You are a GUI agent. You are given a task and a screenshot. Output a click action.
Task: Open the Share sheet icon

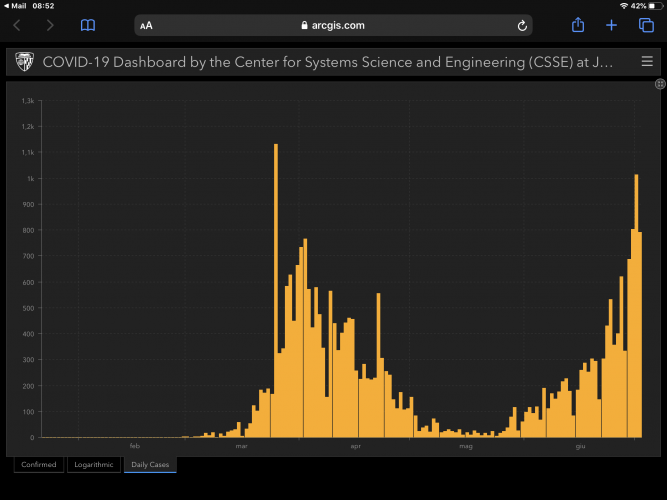pos(578,25)
